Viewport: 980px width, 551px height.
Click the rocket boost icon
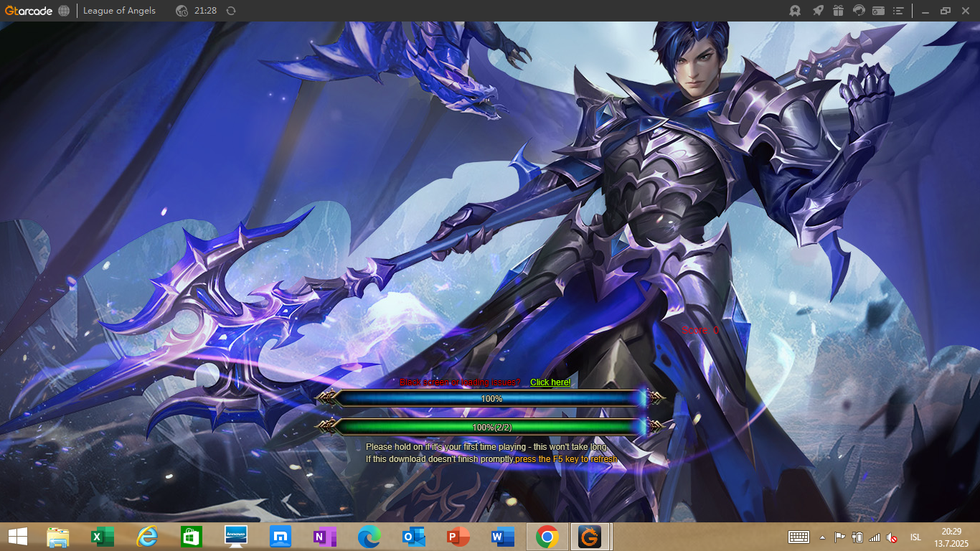(x=817, y=11)
